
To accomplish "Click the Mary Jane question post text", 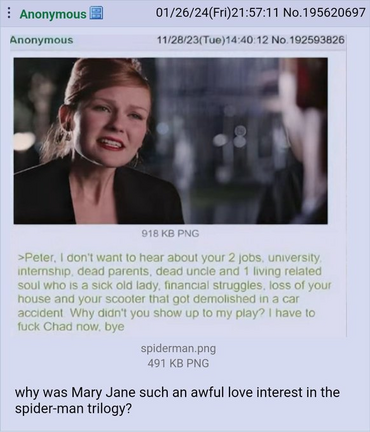I will pyautogui.click(x=177, y=400).
